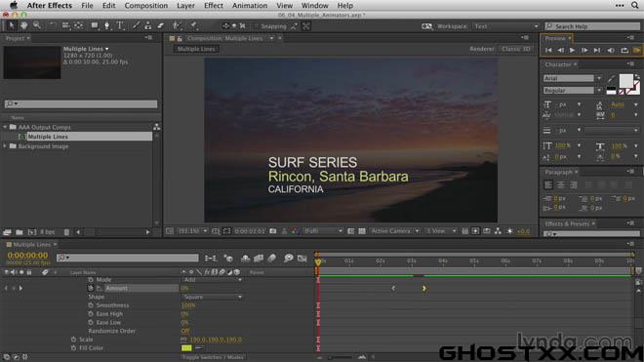Select the Pan Behind anchor point tool

click(x=78, y=25)
